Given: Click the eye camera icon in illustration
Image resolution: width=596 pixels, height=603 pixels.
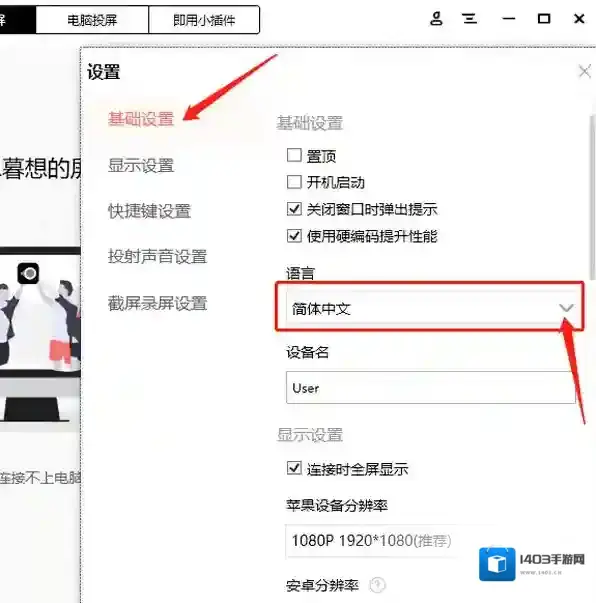Looking at the screenshot, I should pyautogui.click(x=28, y=273).
